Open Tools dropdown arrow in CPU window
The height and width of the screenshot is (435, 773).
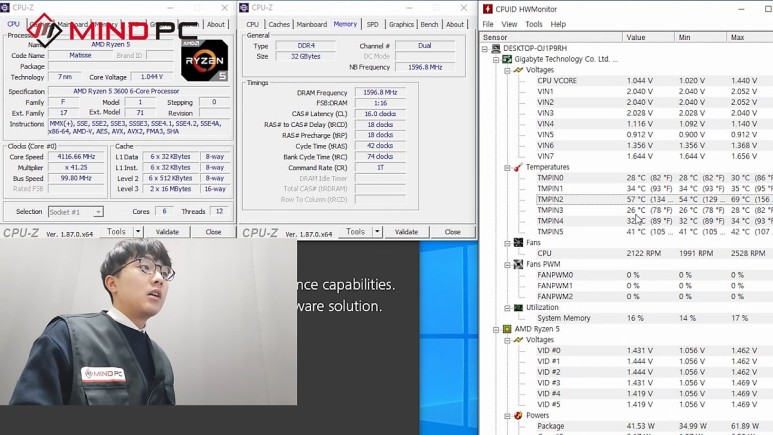pyautogui.click(x=138, y=231)
